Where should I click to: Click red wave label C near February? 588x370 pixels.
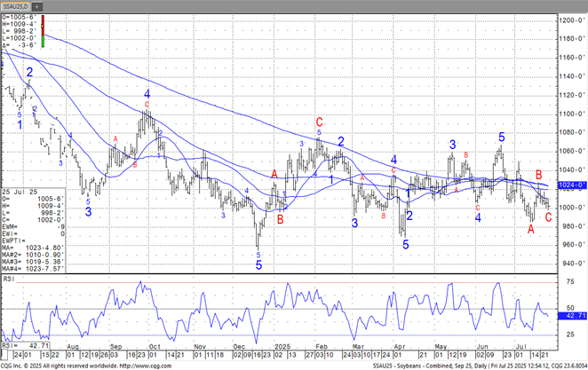coord(319,122)
